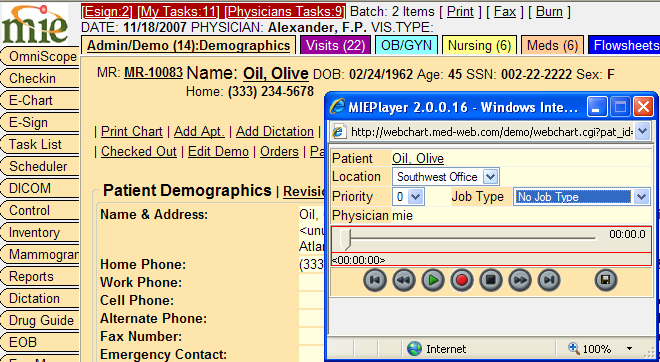Click the batch Burn link
Viewport: 660px width, 362px height.
pos(549,11)
